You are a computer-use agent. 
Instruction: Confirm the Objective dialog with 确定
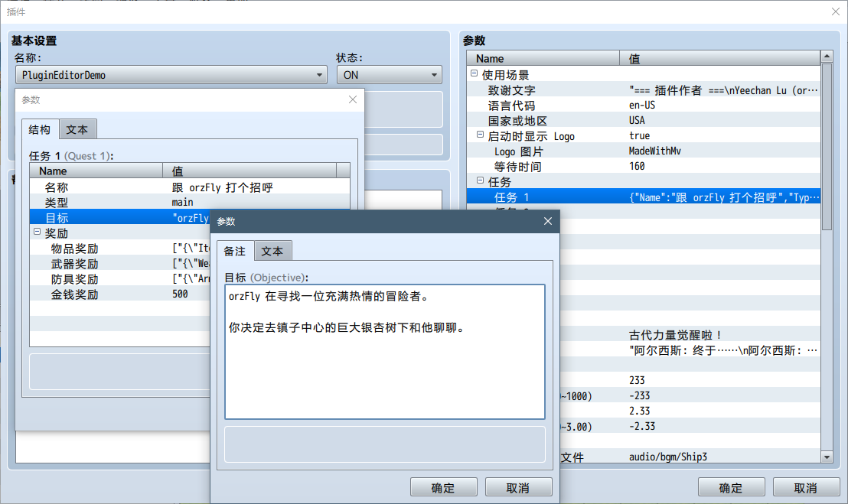tap(443, 487)
